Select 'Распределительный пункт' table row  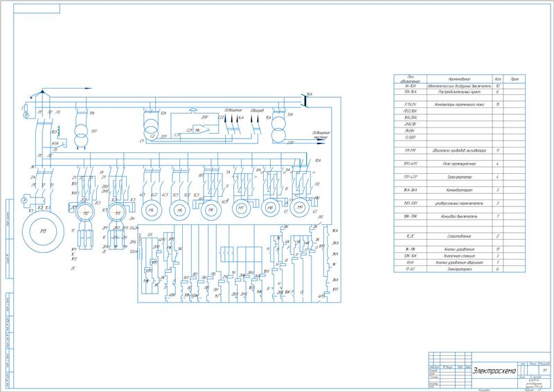pyautogui.click(x=459, y=92)
